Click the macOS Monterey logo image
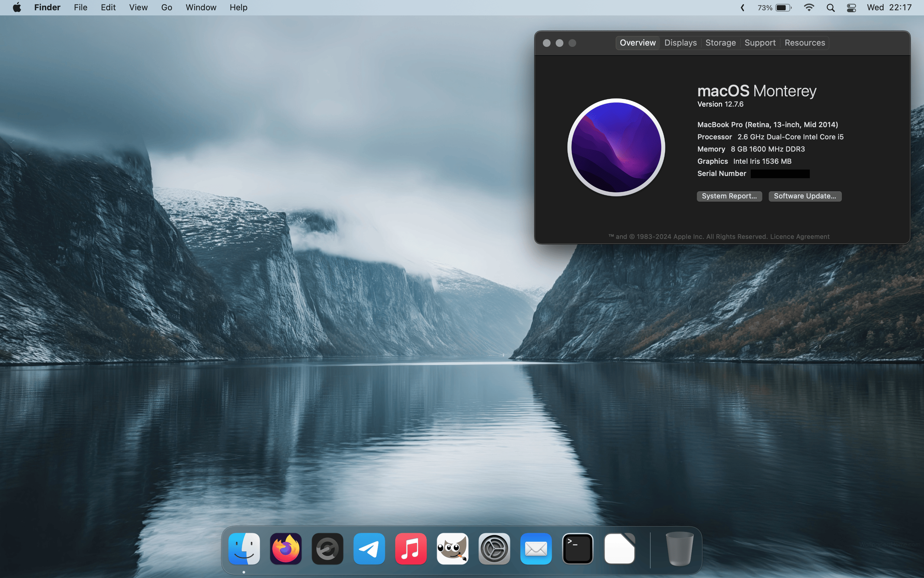This screenshot has width=924, height=578. tap(616, 147)
